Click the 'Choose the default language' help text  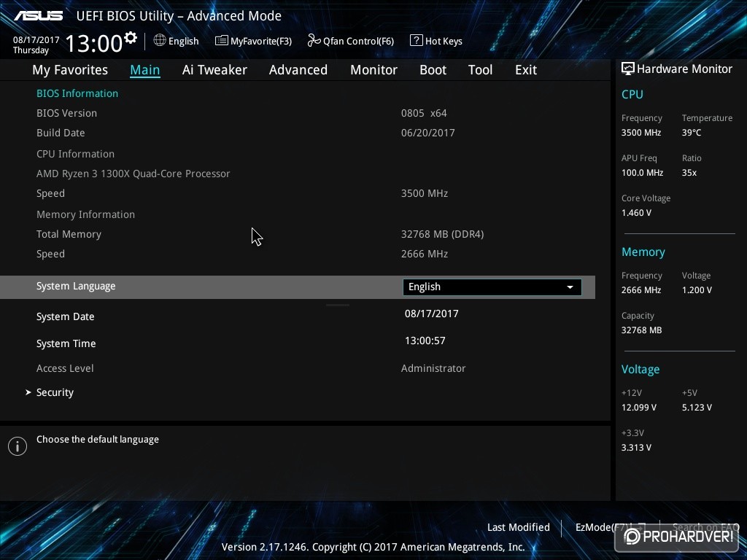click(98, 439)
